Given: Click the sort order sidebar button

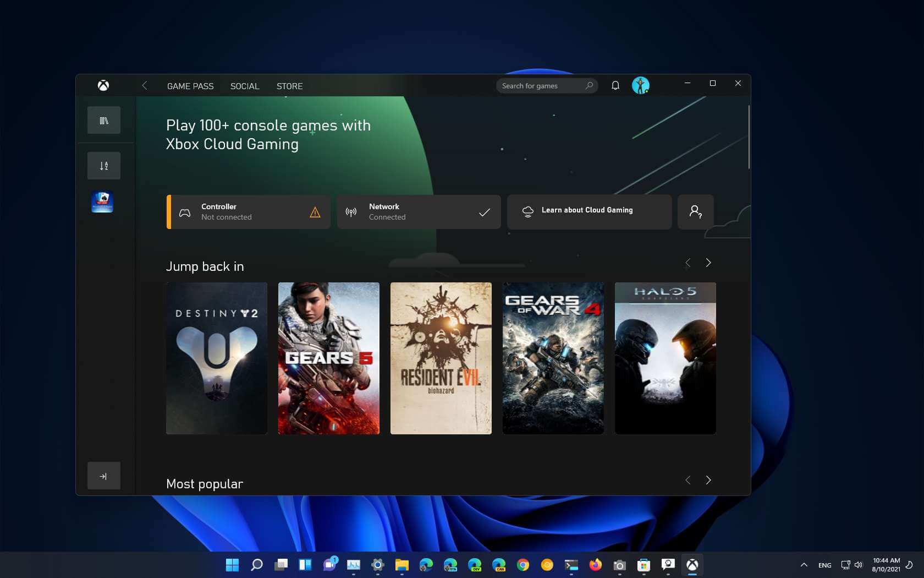Looking at the screenshot, I should pos(104,166).
